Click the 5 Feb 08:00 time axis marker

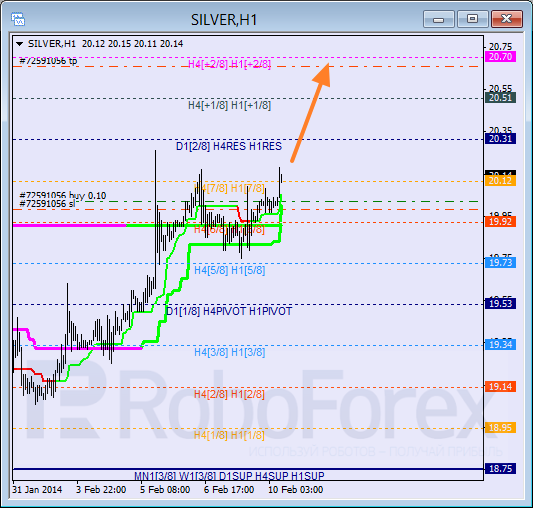tap(165, 490)
